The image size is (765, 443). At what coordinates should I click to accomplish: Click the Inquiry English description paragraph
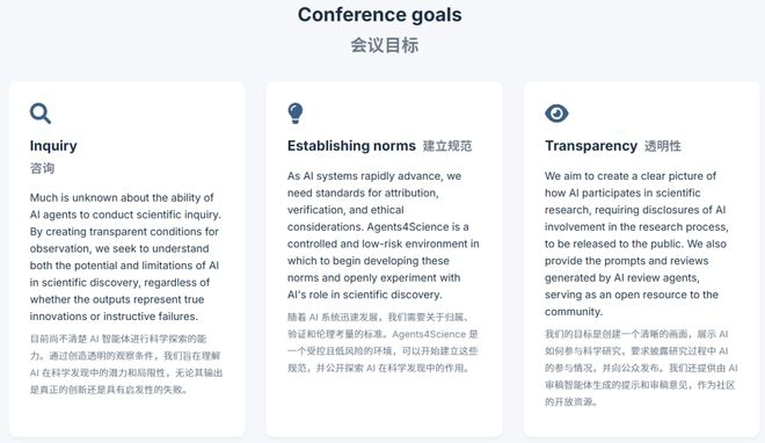point(125,257)
